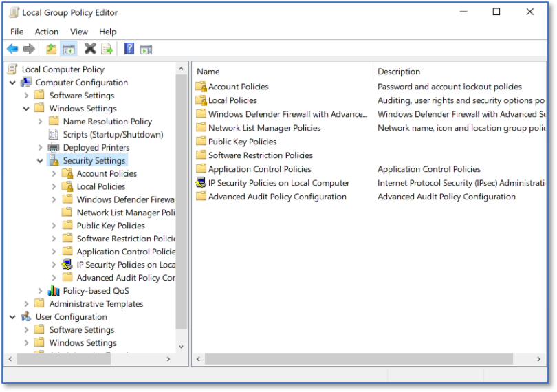Select Software Restriction Policies in right list
The image size is (557, 392).
[261, 155]
